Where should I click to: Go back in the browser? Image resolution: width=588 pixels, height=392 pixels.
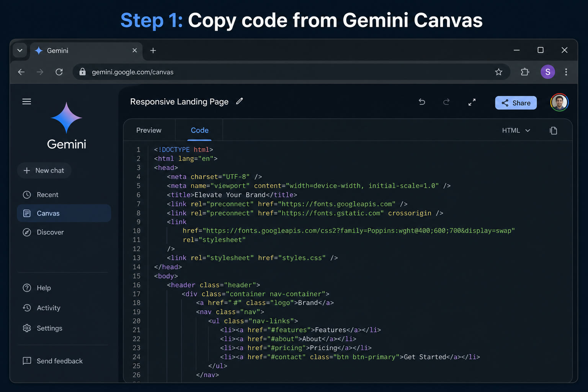[21, 72]
